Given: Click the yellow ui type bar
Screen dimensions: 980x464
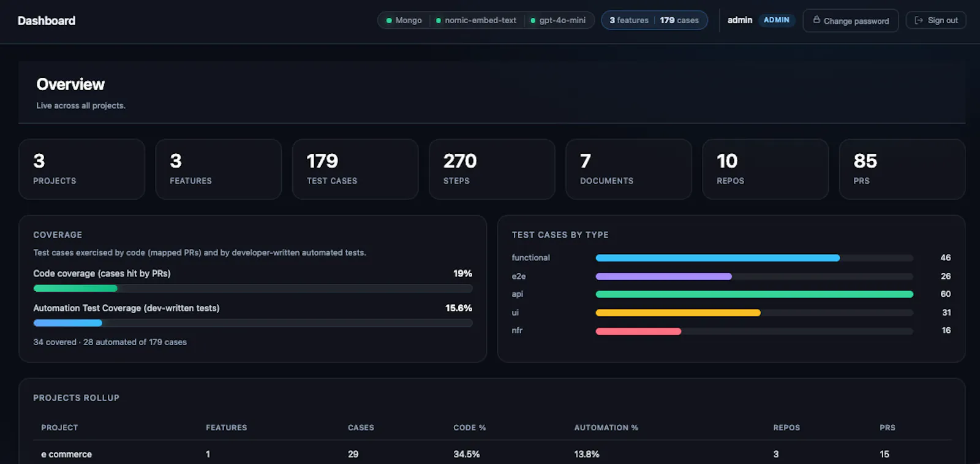Looking at the screenshot, I should (x=678, y=313).
